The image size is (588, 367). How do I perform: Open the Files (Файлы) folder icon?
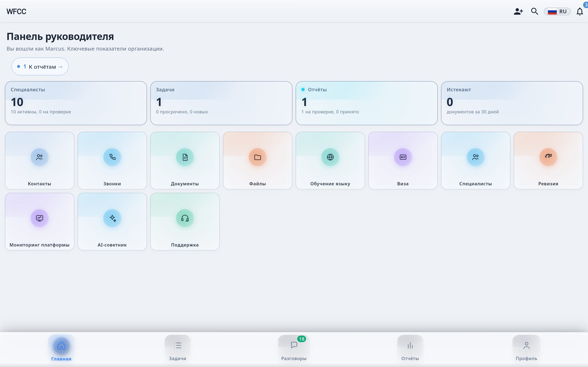[257, 157]
